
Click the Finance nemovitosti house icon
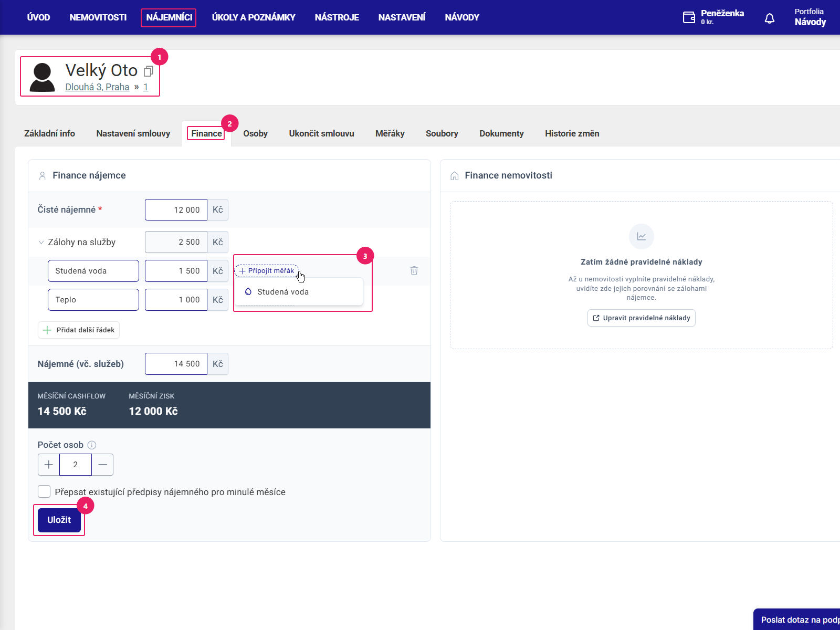tap(455, 176)
